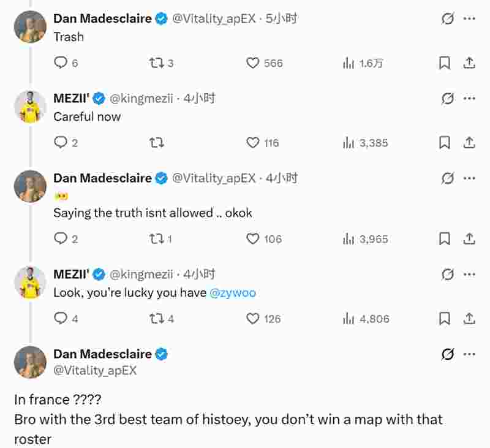The image size is (490, 448).
Task: Open more options on the "In france" tweet
Action: click(x=469, y=354)
